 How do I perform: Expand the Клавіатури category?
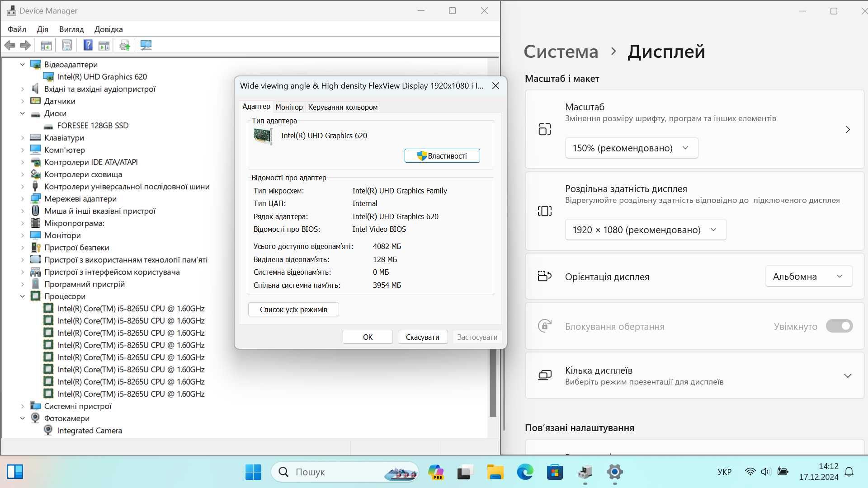pyautogui.click(x=22, y=138)
